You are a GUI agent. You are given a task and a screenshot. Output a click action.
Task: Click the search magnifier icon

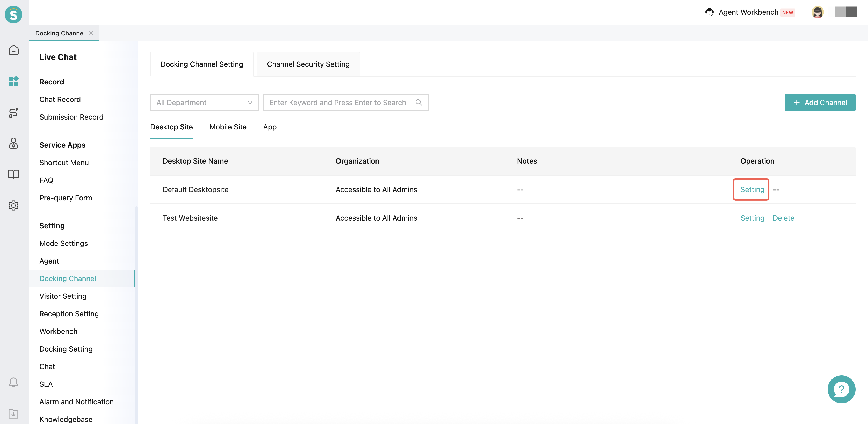pos(419,103)
